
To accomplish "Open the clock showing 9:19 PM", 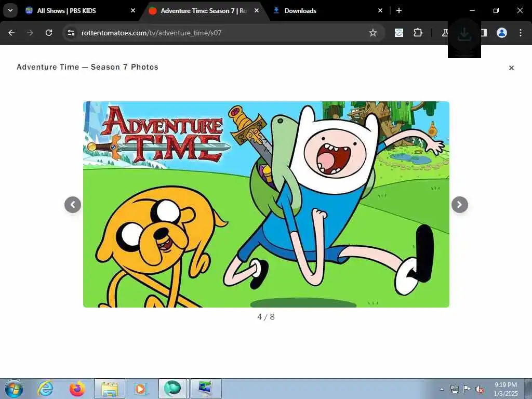I will tap(506, 389).
